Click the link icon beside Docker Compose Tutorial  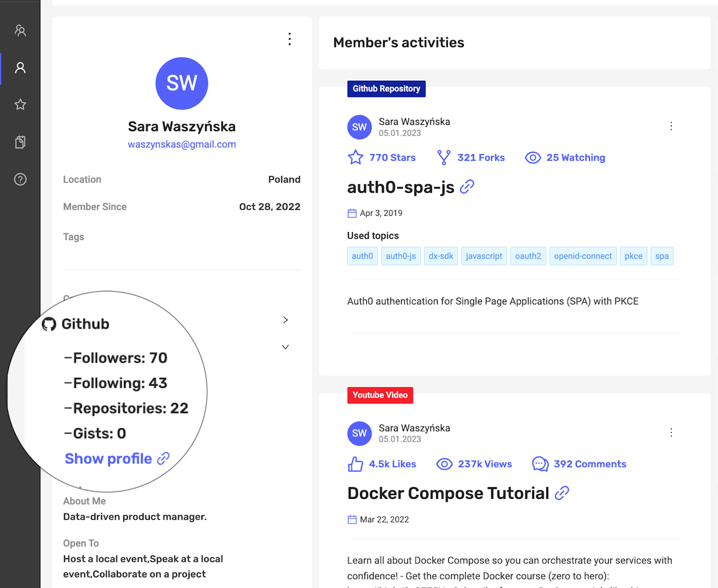click(x=561, y=493)
